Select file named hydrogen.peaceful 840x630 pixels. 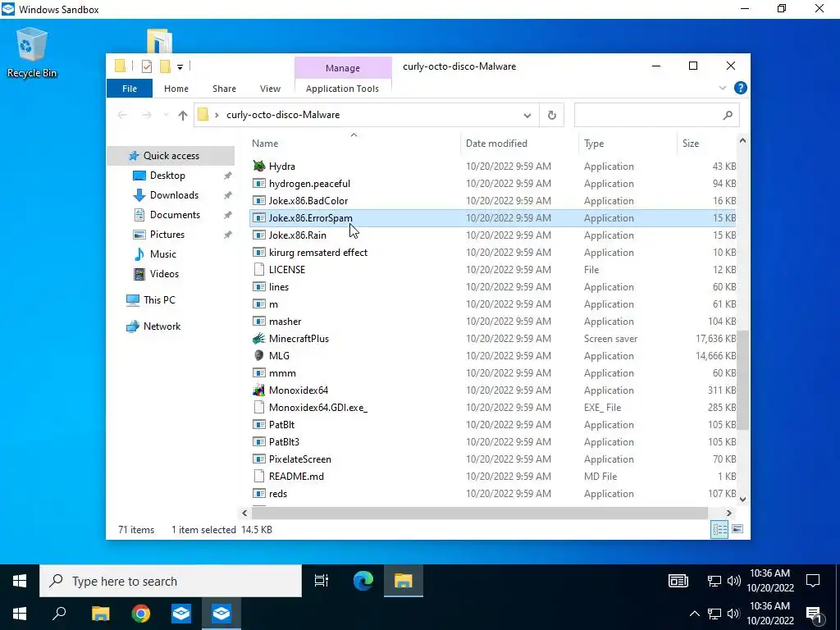[x=309, y=183]
